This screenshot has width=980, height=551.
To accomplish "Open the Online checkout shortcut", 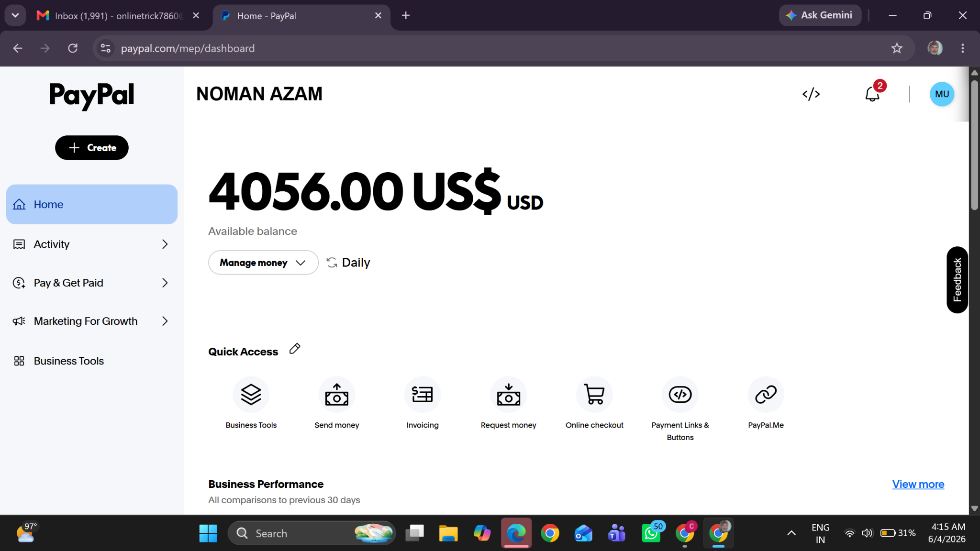I will (x=594, y=403).
